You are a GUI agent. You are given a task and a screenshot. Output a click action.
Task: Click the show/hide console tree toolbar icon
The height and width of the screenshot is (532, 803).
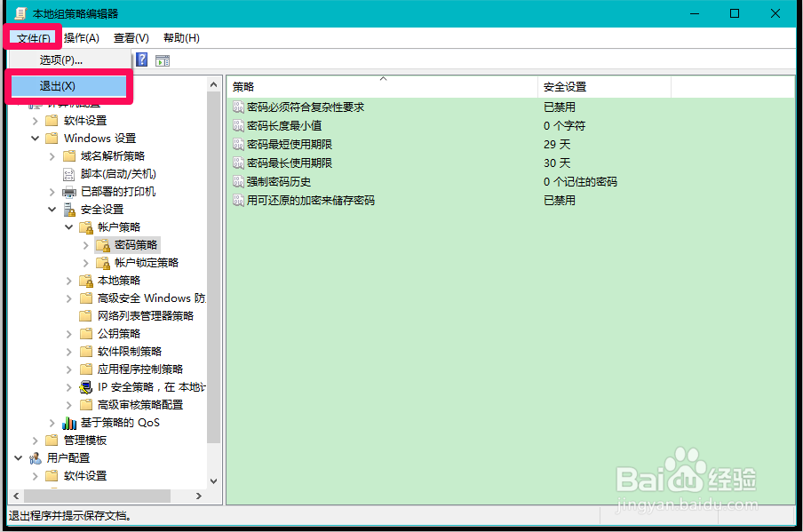(x=163, y=60)
